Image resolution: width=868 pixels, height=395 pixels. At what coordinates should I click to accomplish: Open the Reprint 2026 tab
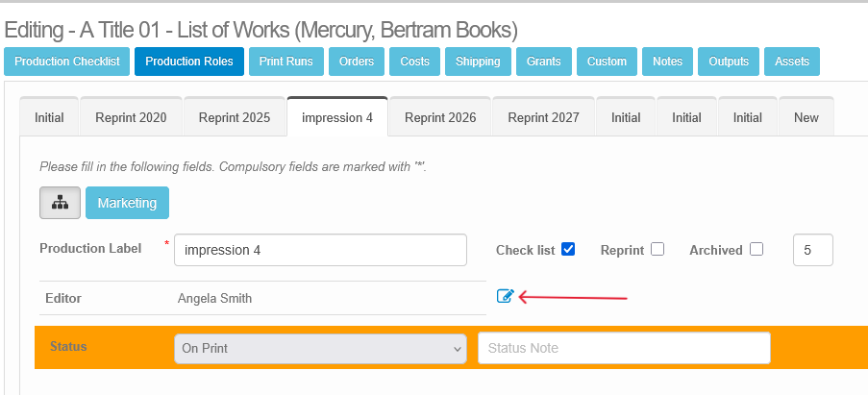440,117
